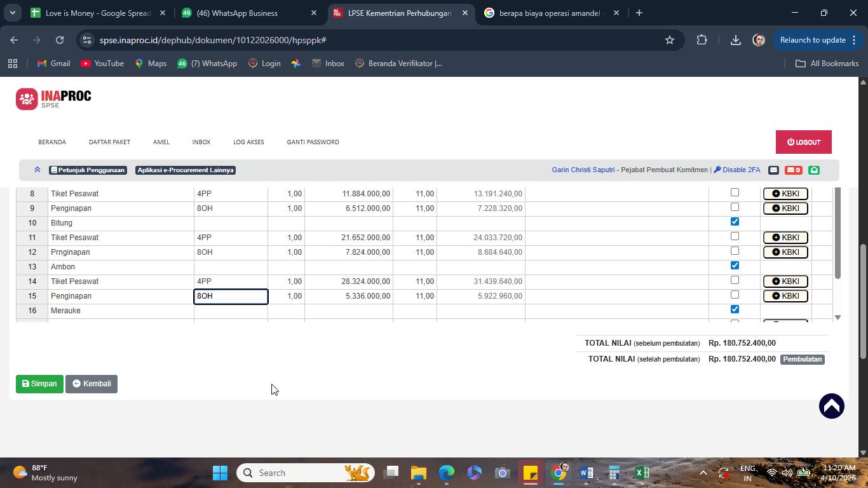Screen dimensions: 868x488
Task: Open Sticky Notes from taskbar
Action: [530, 473]
